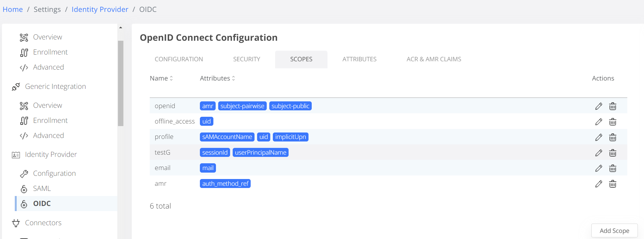This screenshot has height=239, width=644.
Task: Open the ACR & AMR Claims tab
Action: [x=434, y=59]
